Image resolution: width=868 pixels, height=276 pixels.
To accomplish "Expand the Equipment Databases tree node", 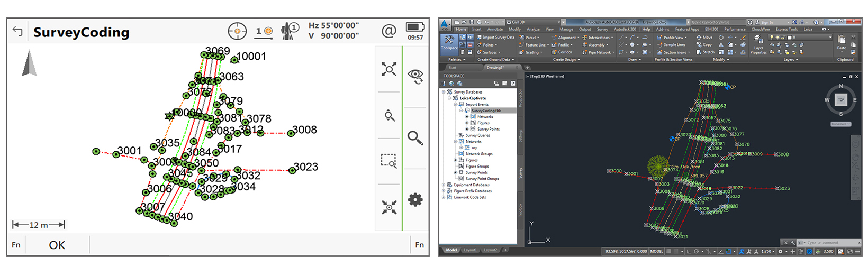I will point(444,185).
